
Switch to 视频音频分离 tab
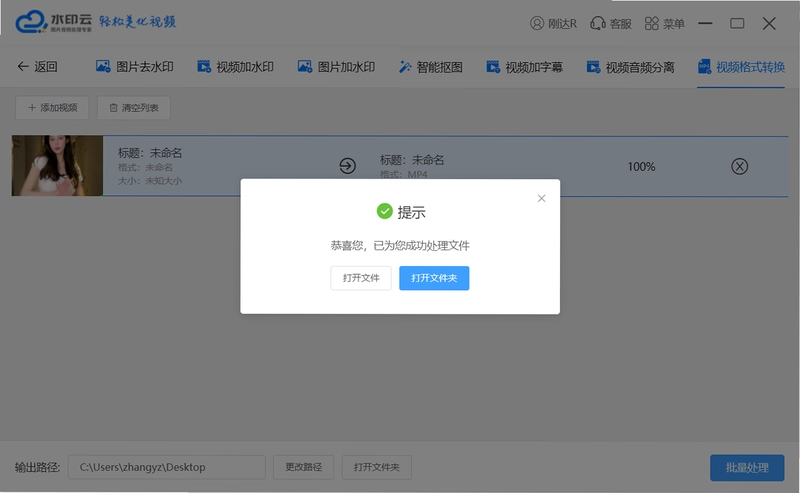(x=630, y=67)
